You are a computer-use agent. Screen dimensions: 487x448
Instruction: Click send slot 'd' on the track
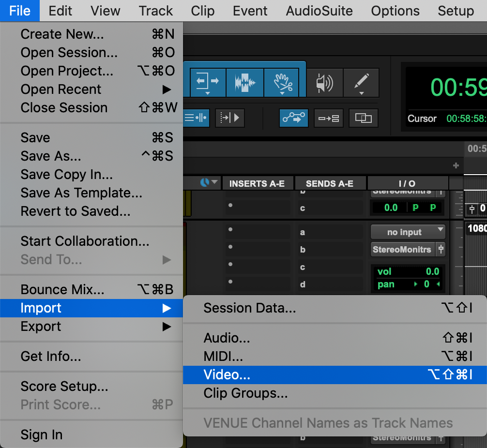click(x=330, y=284)
